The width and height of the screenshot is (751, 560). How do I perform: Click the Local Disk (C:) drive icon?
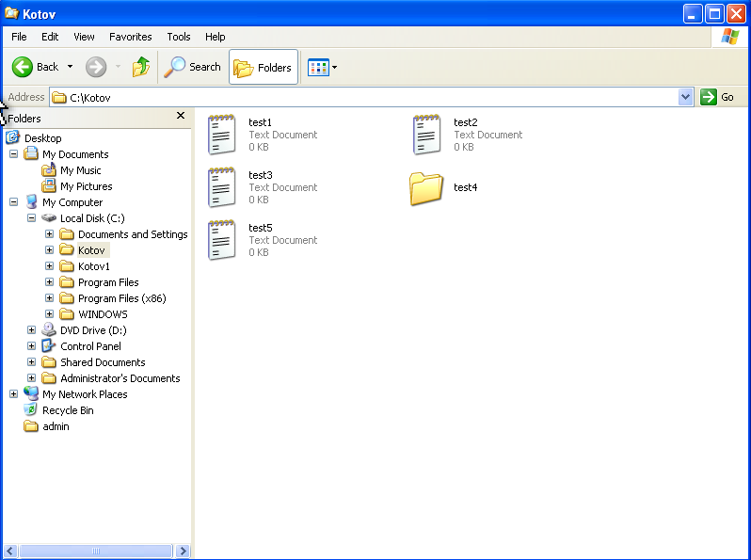[x=49, y=218]
